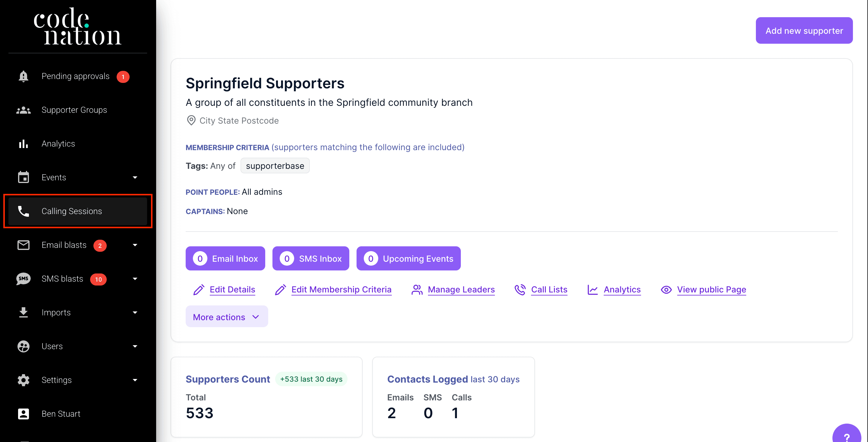Expand the Email blasts submenu arrow
Screen dimensions: 868x442
135,245
